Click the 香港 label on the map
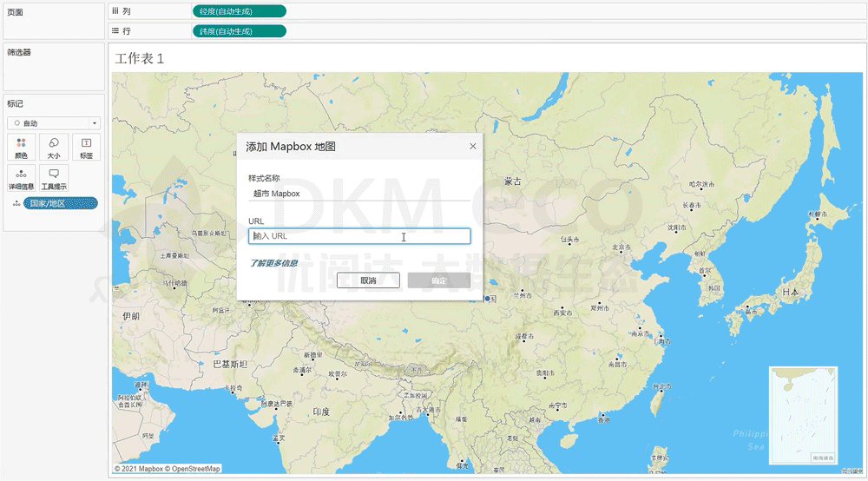 604,420
